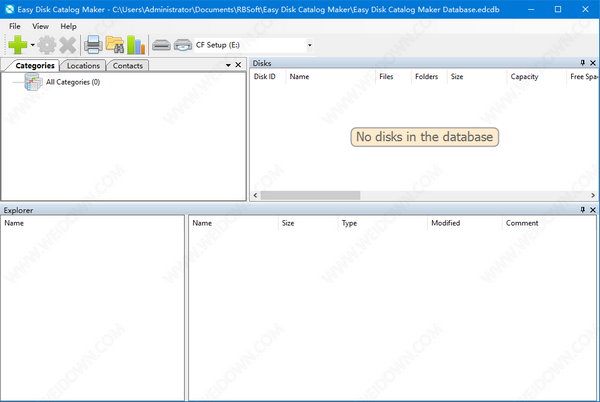Screen dimensions: 600x402
Task: Maximize the Easy Disk Catalog Maker window
Action: (x=558, y=9)
